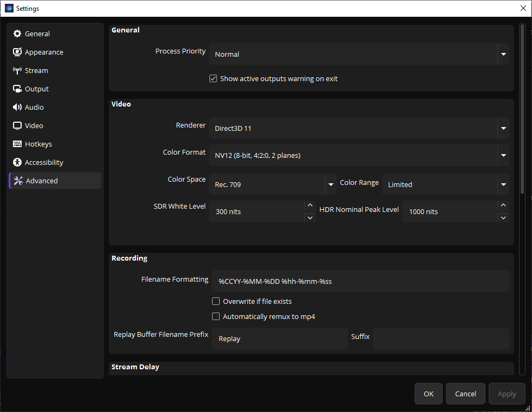Viewport: 532px width, 412px height.
Task: Click the Output sidebar icon
Action: (x=17, y=89)
